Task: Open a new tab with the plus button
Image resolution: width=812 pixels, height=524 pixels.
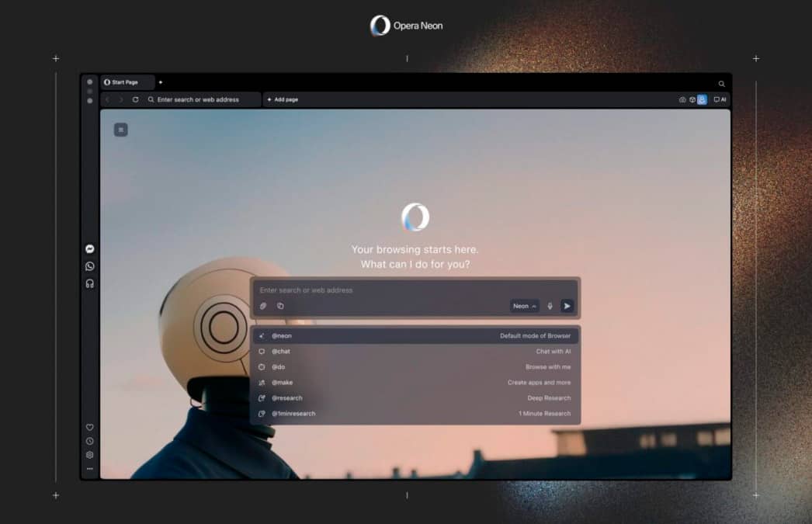Action: tap(161, 82)
